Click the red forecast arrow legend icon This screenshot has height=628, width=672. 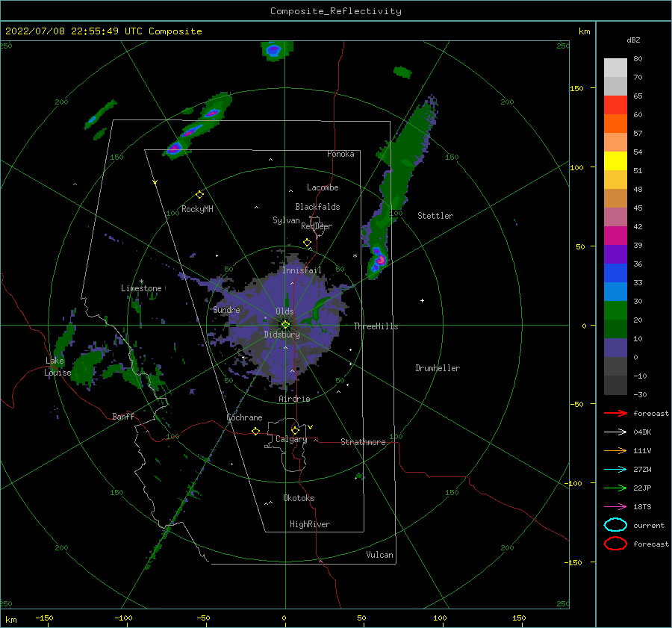(x=615, y=413)
